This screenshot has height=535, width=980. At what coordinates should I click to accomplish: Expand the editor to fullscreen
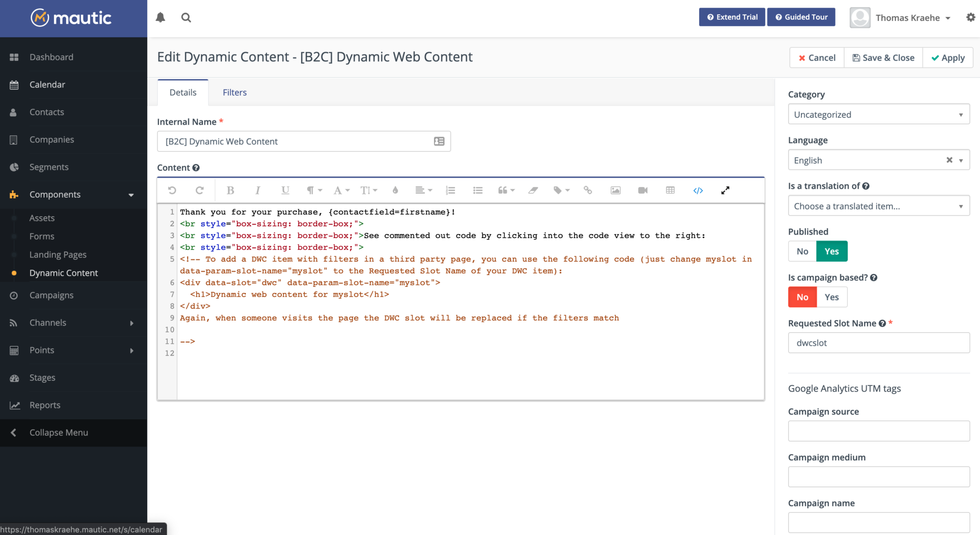pyautogui.click(x=725, y=190)
